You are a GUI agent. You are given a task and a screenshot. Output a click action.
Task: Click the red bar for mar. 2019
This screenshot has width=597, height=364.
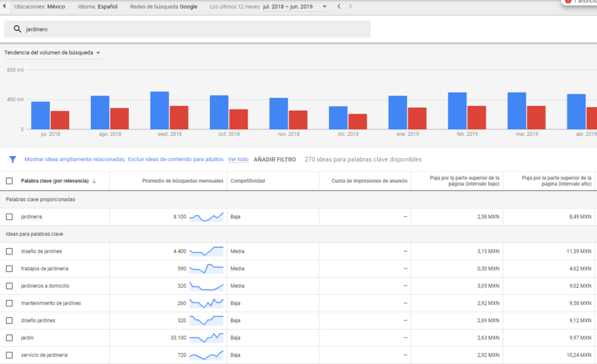(x=536, y=118)
